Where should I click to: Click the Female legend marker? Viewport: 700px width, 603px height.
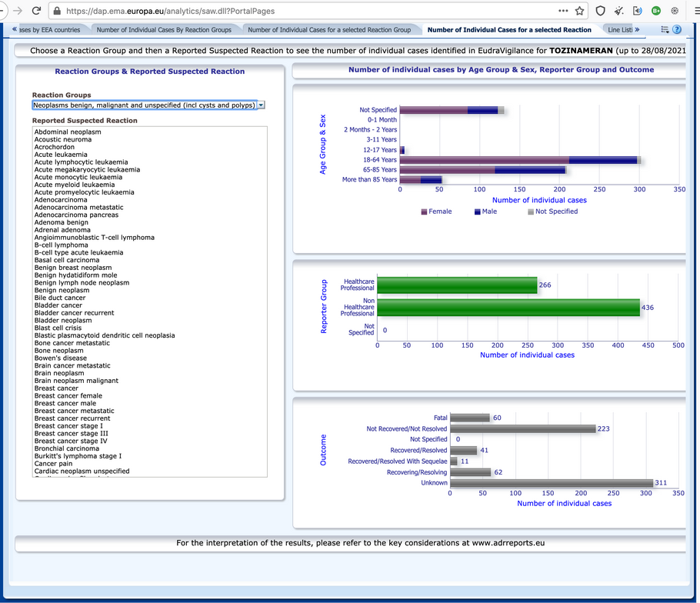pos(424,212)
